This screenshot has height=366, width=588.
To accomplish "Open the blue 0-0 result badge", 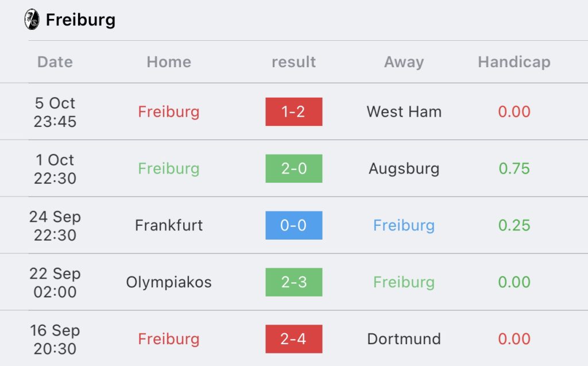I will tap(293, 225).
